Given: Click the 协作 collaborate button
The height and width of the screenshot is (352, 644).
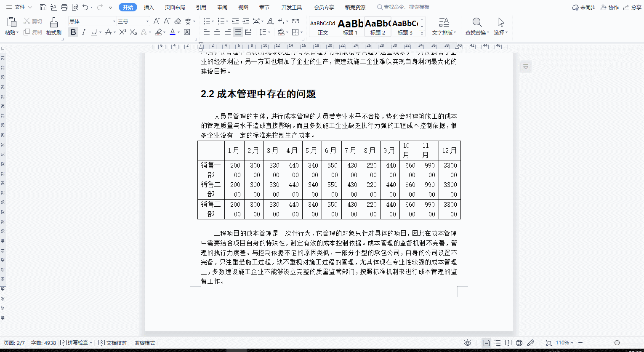Looking at the screenshot, I should pyautogui.click(x=609, y=7).
